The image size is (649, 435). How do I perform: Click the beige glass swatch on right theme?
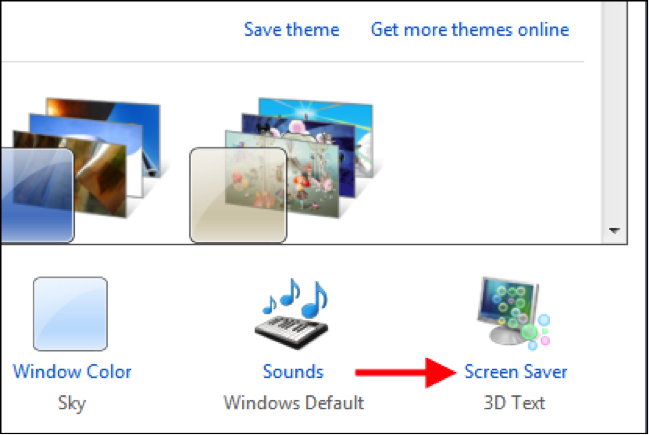238,195
